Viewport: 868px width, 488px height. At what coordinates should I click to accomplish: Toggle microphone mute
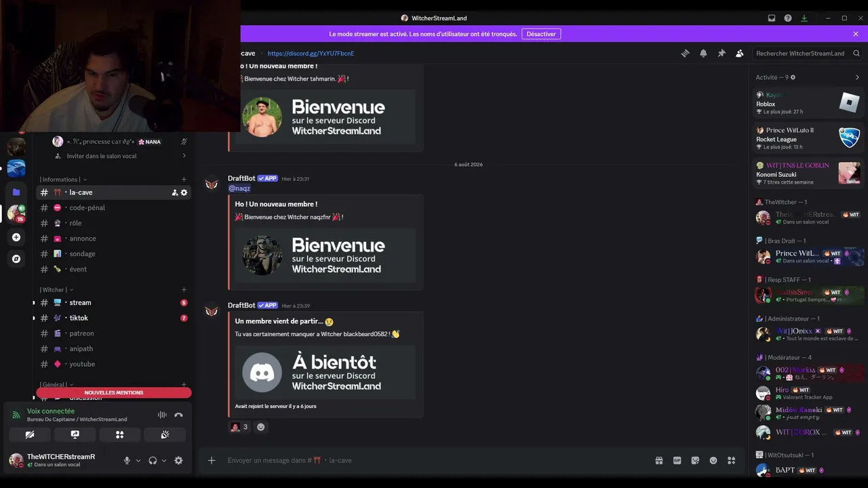pos(127,460)
